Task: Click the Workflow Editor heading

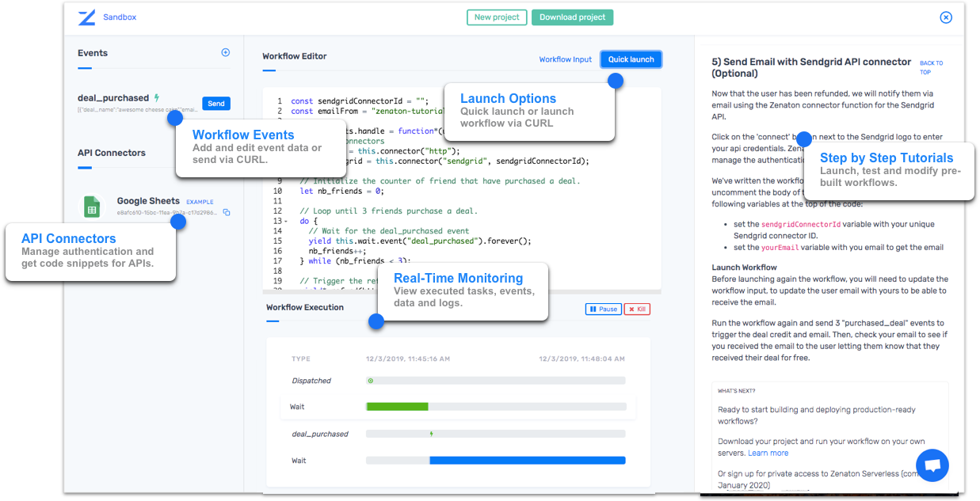Action: (295, 56)
